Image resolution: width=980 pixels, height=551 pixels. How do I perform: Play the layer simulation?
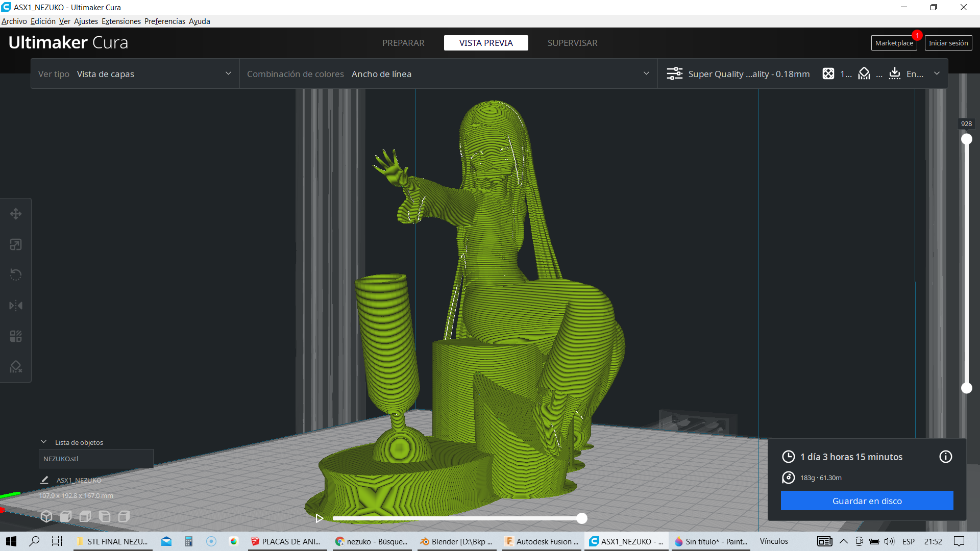tap(320, 518)
